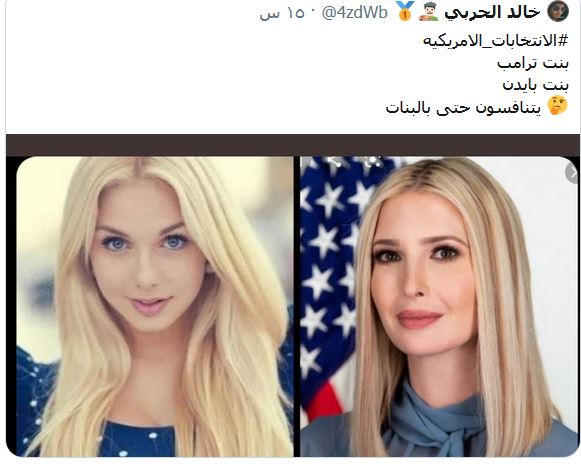Click the text يتنافسون حتى بالبنات

pos(463,108)
